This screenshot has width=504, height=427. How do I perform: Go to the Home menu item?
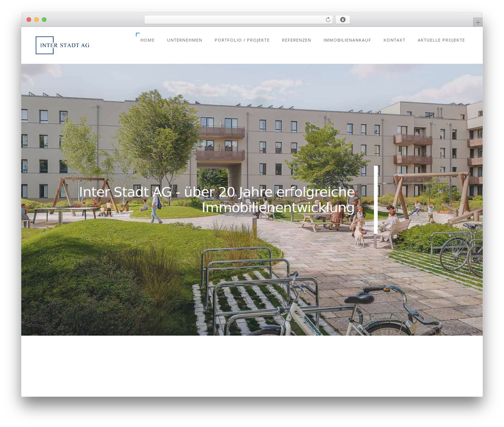(x=147, y=40)
